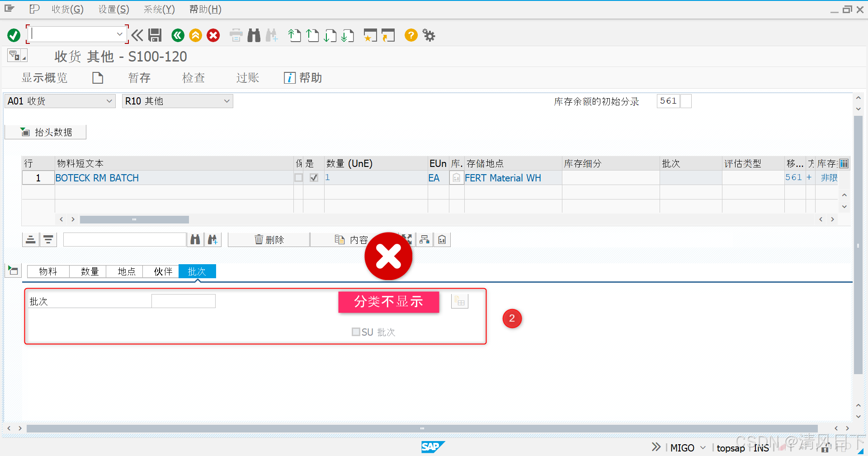Click the Services for Object icon

17,56
